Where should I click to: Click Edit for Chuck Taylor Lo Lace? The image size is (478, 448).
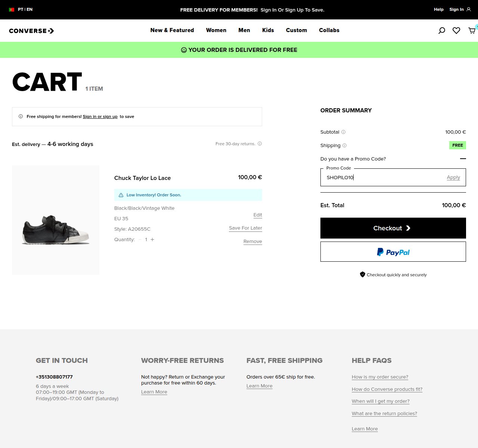(258, 215)
